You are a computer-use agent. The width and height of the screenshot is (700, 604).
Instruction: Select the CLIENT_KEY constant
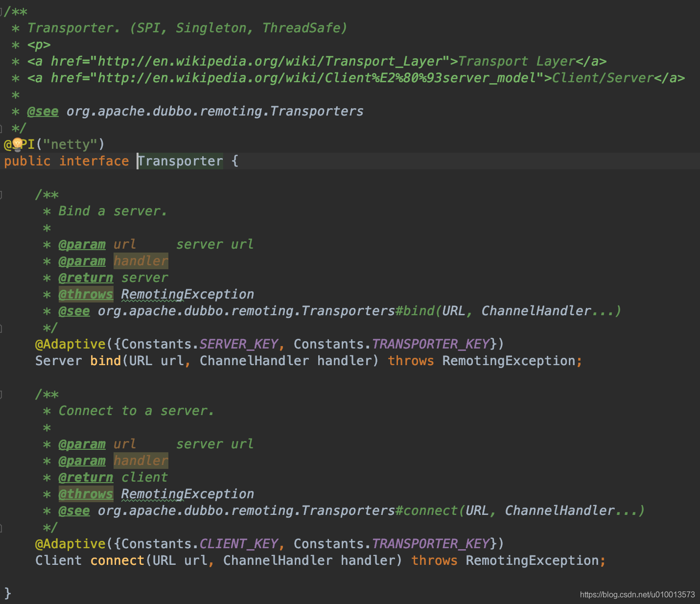click(x=238, y=544)
